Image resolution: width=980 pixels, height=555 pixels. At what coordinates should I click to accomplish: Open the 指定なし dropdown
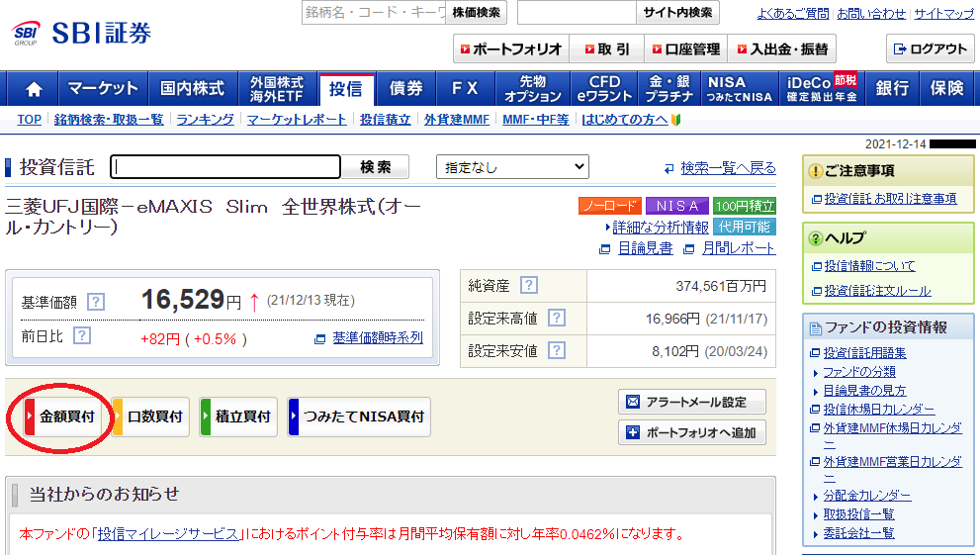point(512,167)
